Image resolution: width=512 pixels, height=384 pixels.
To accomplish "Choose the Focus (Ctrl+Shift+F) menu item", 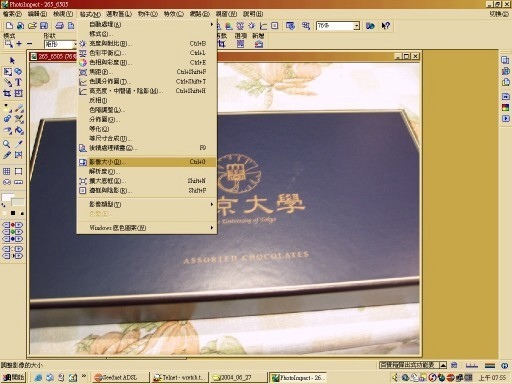I will pyautogui.click(x=147, y=72).
